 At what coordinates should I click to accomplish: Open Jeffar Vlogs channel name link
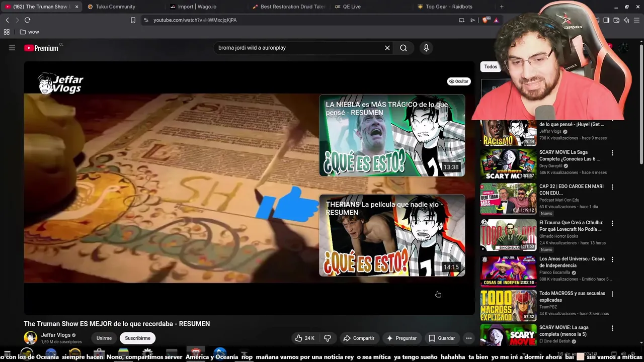pyautogui.click(x=56, y=335)
